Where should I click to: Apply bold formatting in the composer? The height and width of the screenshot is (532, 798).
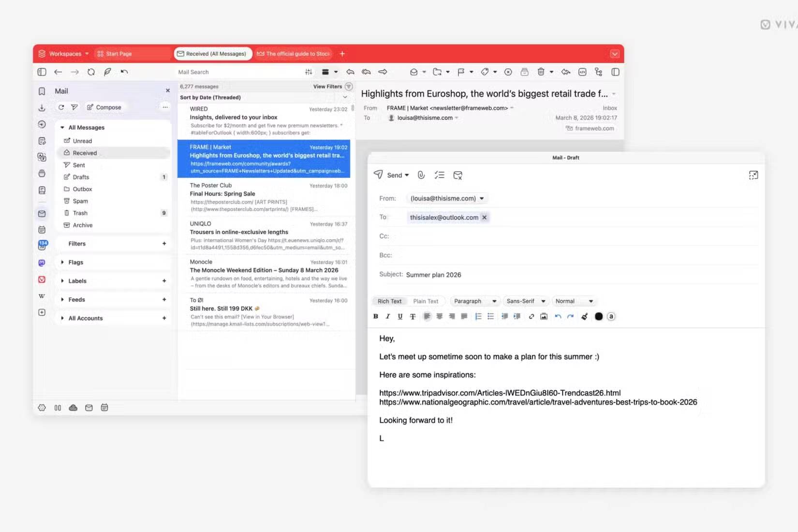(375, 316)
